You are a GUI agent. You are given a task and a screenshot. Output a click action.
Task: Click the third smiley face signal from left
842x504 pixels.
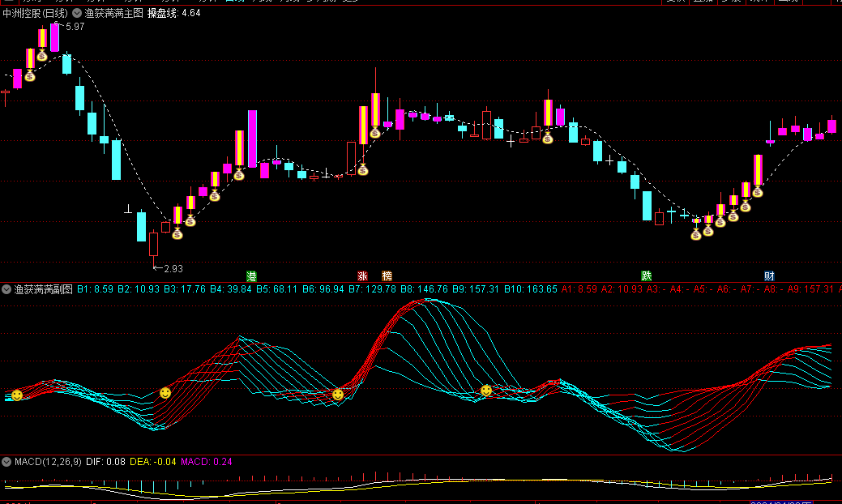pos(338,395)
